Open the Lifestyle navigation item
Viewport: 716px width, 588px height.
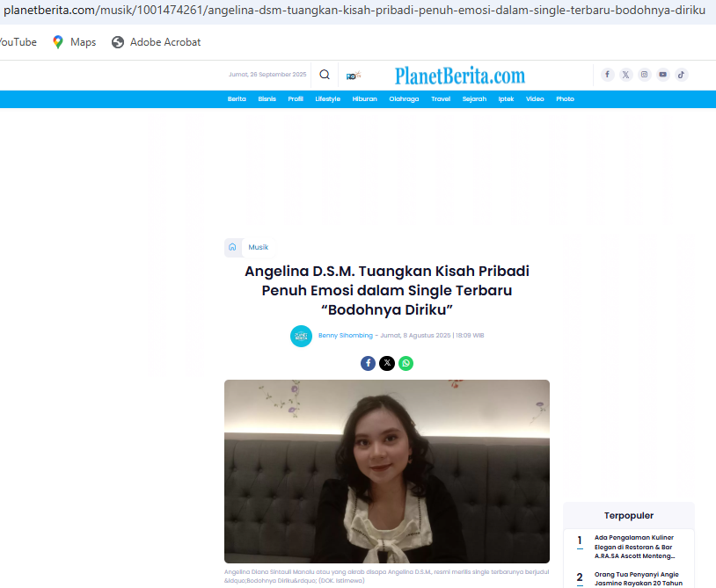[x=327, y=99]
